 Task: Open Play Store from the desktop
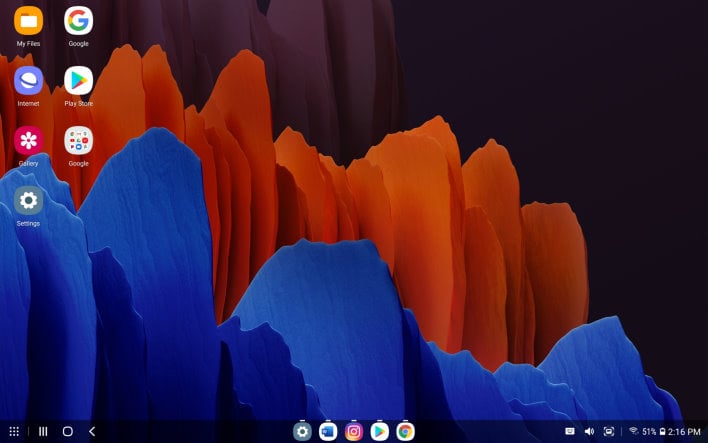pyautogui.click(x=78, y=81)
